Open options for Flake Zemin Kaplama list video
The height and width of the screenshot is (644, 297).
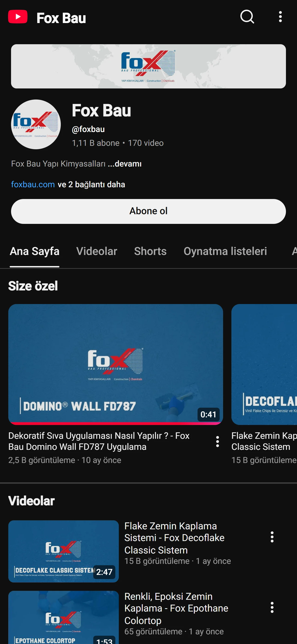(x=272, y=537)
